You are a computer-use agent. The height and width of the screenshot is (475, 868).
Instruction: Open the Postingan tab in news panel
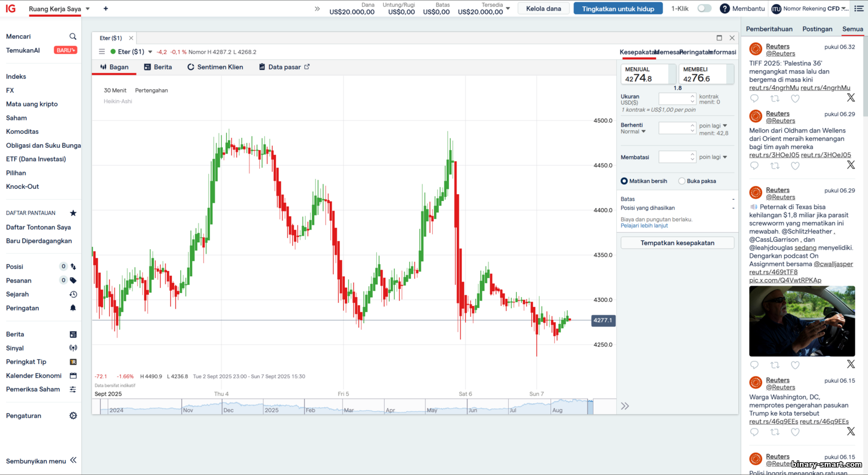tap(817, 29)
